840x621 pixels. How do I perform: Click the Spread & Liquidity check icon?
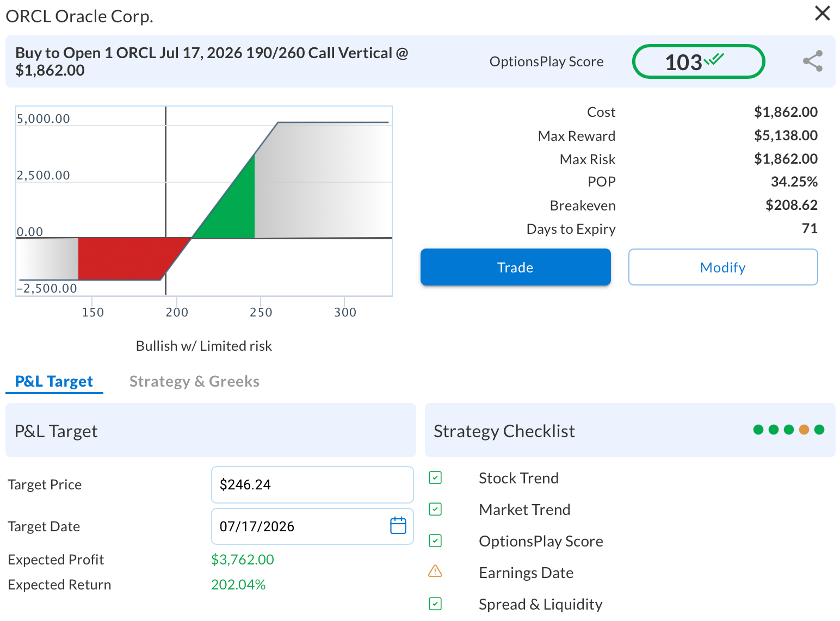435,604
